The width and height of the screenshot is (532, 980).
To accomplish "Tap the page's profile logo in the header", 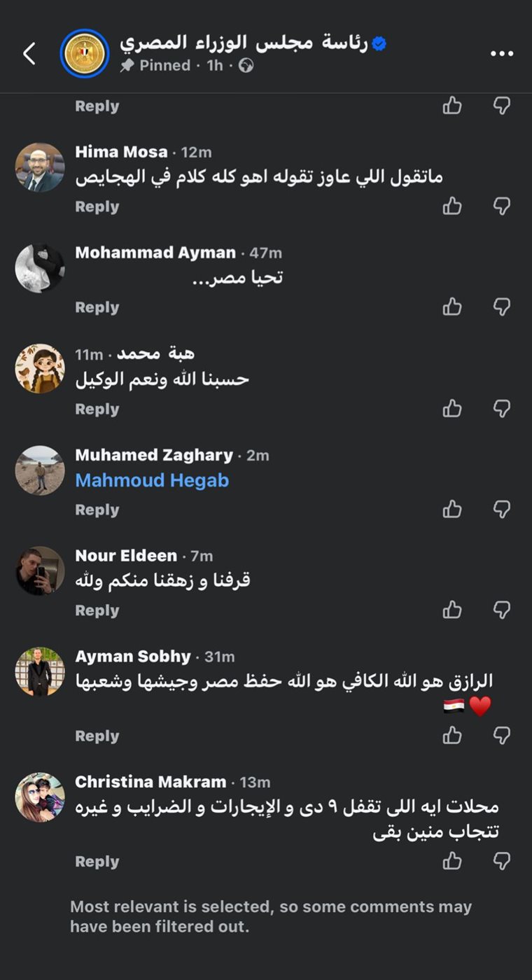I will pos(85,53).
